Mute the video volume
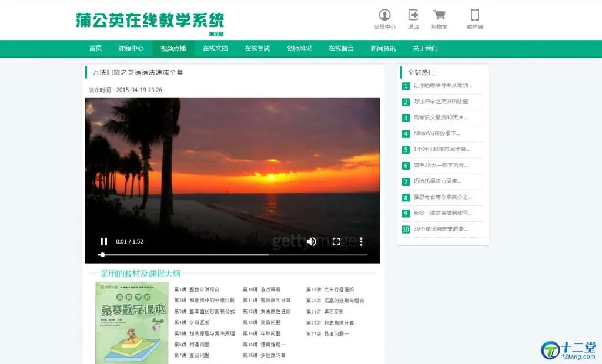Image resolution: width=602 pixels, height=364 pixels. pos(312,241)
